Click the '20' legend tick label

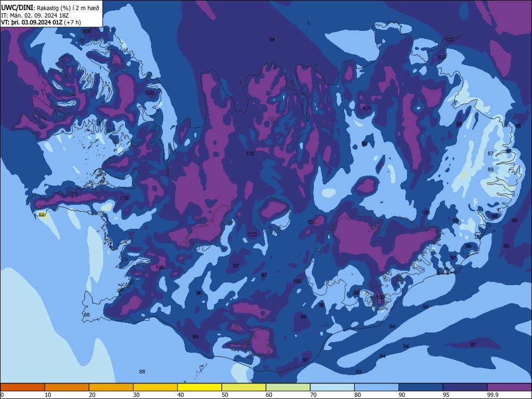tap(92, 395)
